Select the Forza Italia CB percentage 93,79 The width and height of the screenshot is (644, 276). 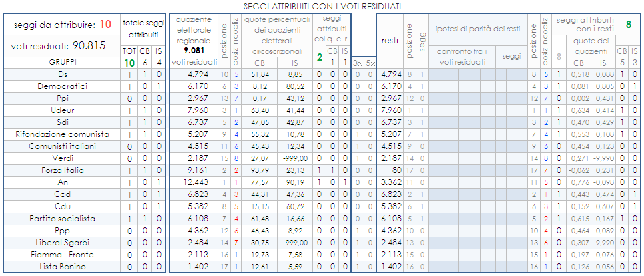tap(260, 170)
